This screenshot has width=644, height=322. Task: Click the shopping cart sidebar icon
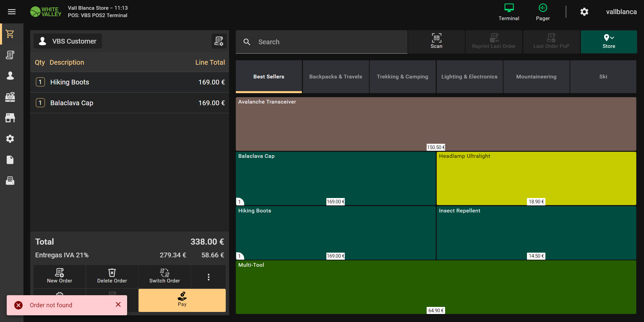[10, 34]
